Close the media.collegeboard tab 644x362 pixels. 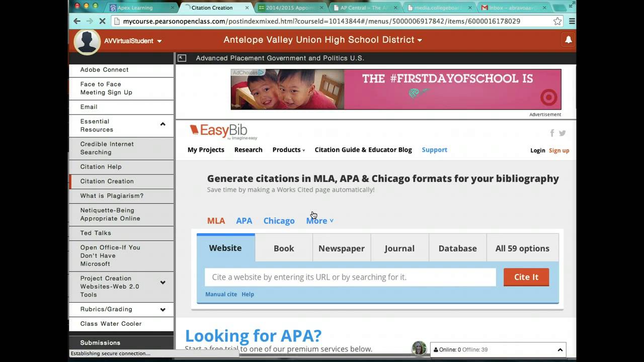click(470, 8)
